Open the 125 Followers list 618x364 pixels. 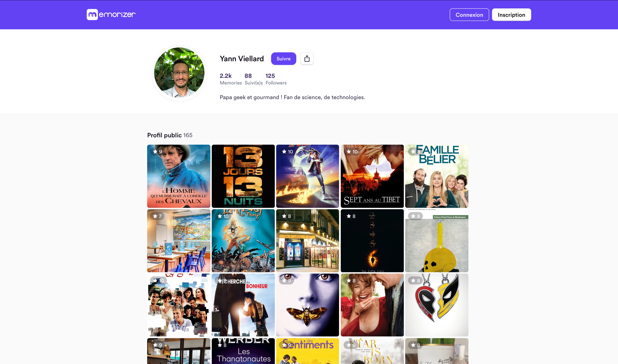click(276, 79)
